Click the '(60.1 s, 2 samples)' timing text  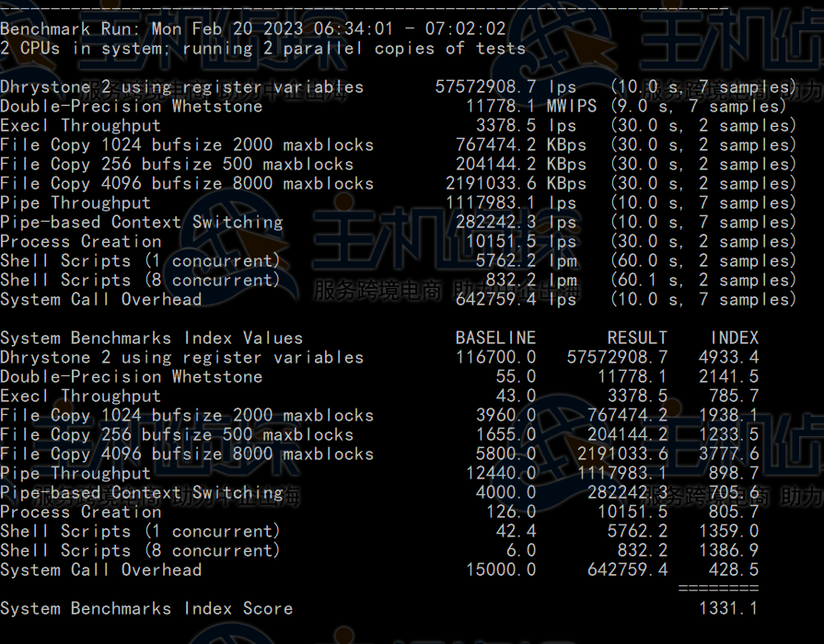703,280
